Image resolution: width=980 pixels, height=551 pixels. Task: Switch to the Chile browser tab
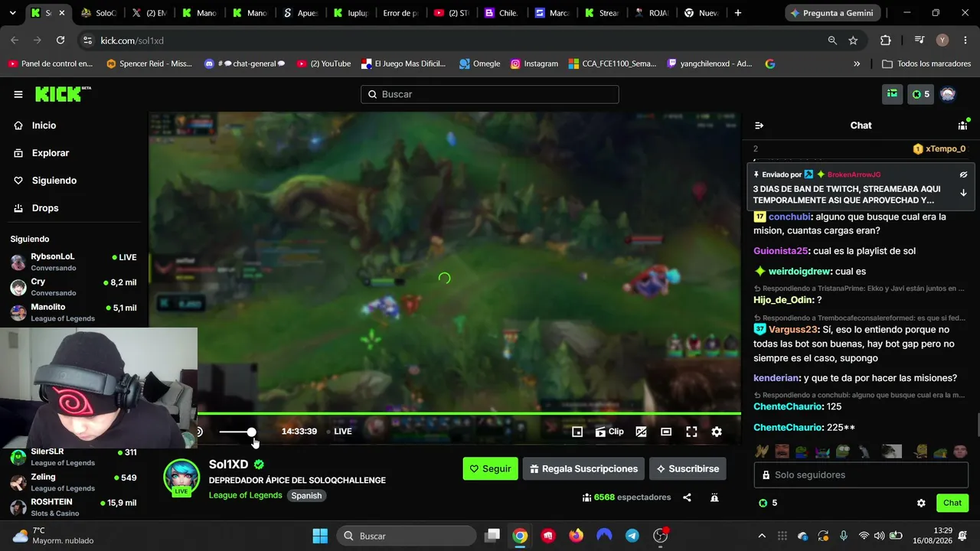pyautogui.click(x=503, y=13)
